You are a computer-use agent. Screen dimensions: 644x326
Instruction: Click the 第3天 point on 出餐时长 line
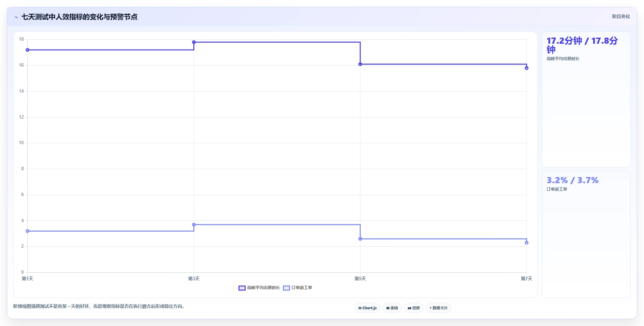[194, 42]
